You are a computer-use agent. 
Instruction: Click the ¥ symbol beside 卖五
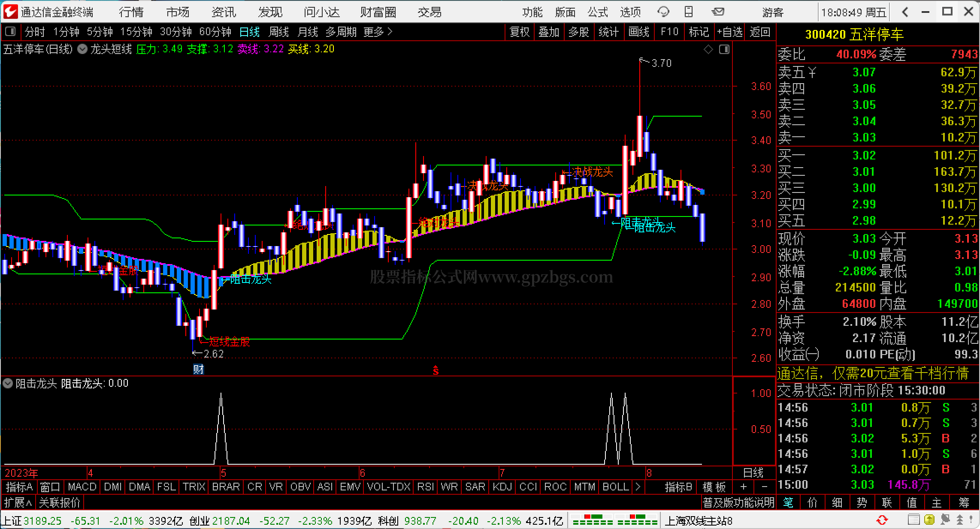click(812, 72)
